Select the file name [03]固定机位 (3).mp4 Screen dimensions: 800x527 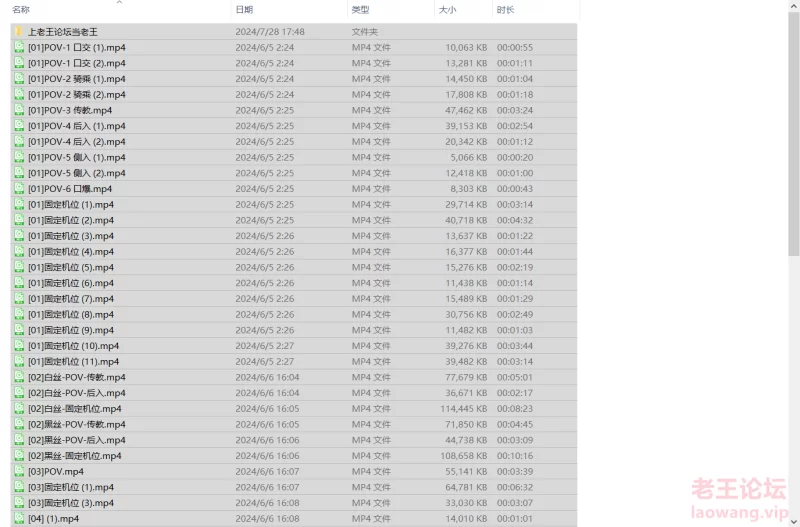tap(71, 503)
